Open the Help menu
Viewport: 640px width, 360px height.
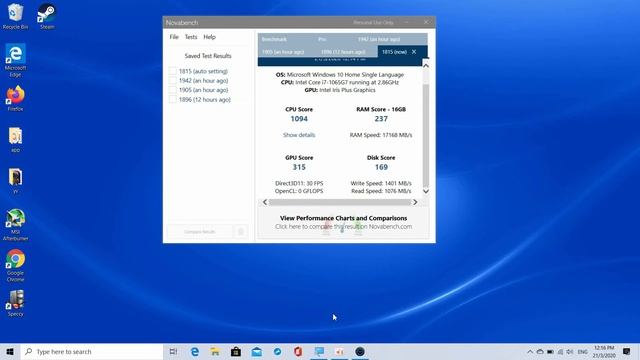(x=209, y=37)
